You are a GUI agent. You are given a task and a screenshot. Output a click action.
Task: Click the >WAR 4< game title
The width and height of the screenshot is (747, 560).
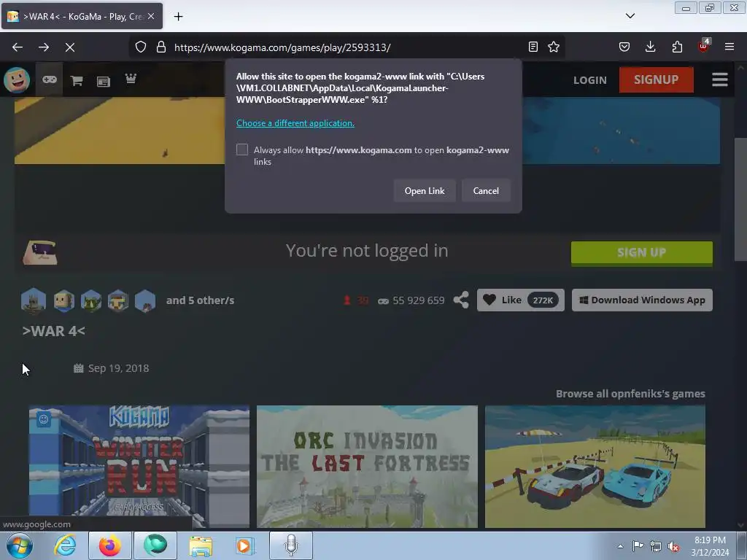54,331
